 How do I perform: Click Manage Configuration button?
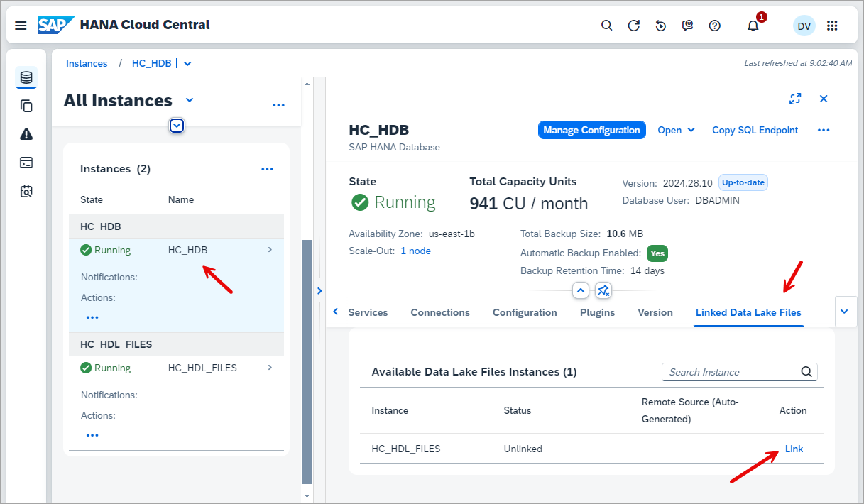591,130
